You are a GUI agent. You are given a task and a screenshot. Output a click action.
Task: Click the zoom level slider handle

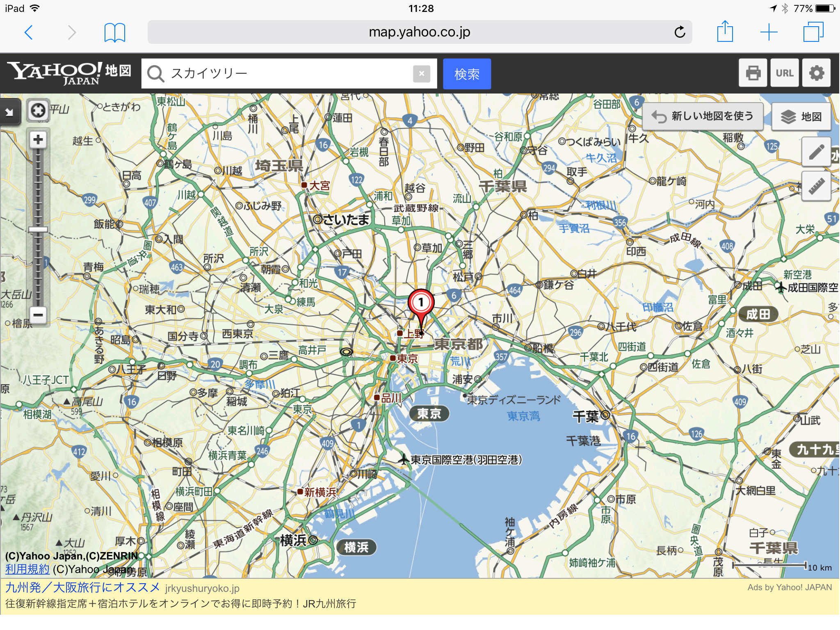[x=38, y=230]
